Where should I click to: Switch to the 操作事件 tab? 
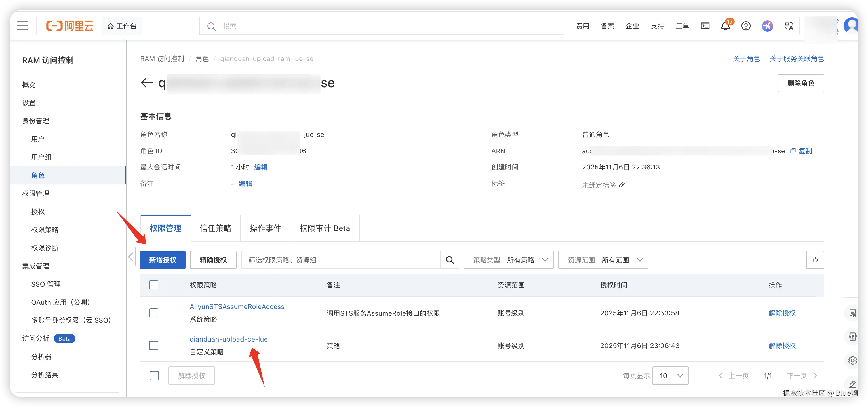click(x=265, y=228)
